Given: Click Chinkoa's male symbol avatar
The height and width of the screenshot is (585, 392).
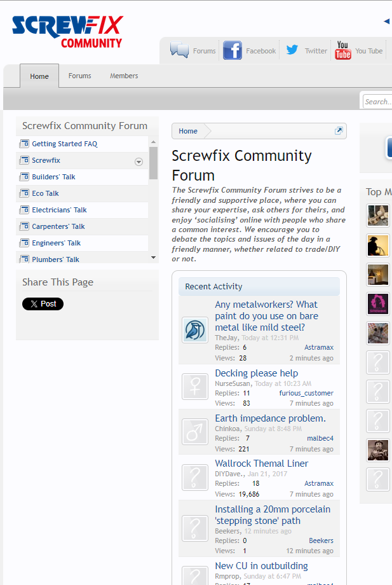Looking at the screenshot, I should point(195,432).
